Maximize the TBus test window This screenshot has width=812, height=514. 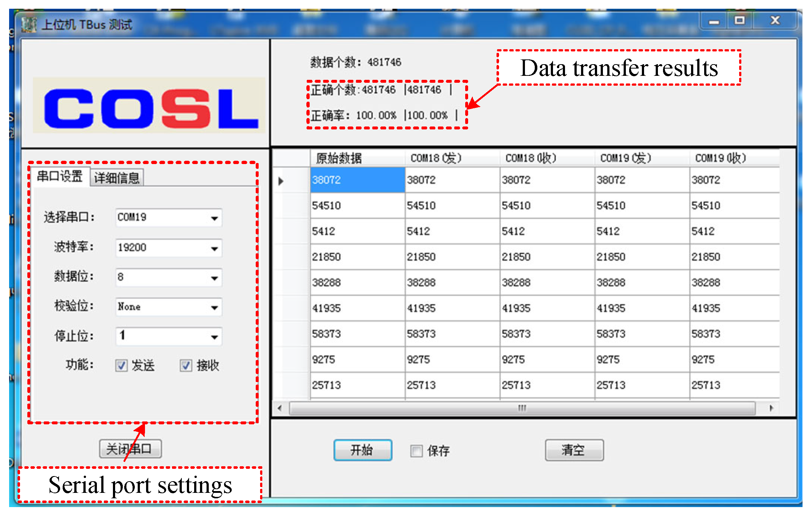tap(740, 20)
